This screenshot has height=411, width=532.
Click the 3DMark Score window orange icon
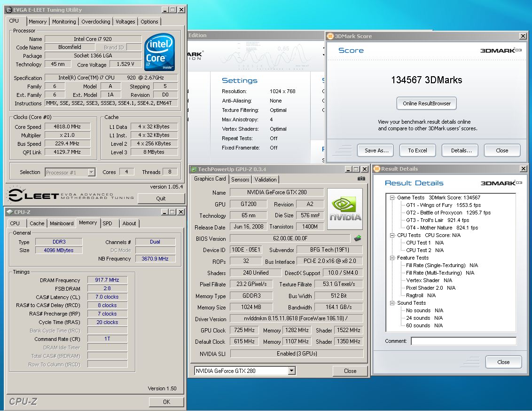pyautogui.click(x=330, y=36)
